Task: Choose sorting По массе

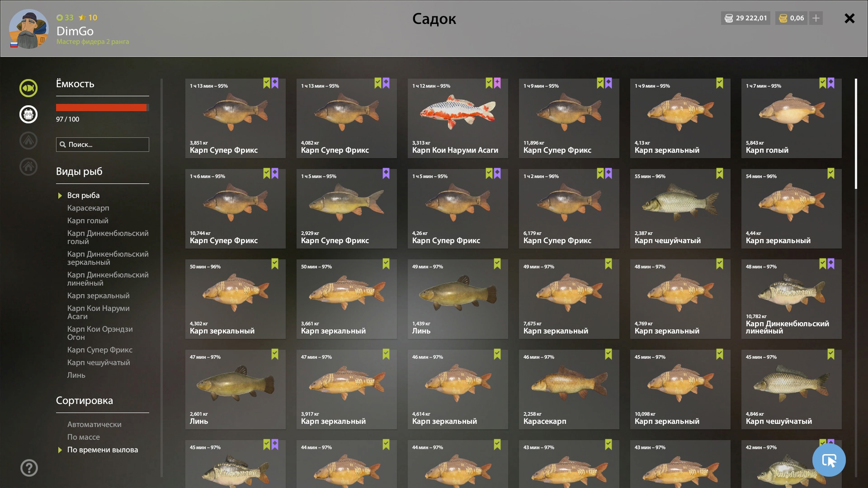Action: [x=84, y=437]
